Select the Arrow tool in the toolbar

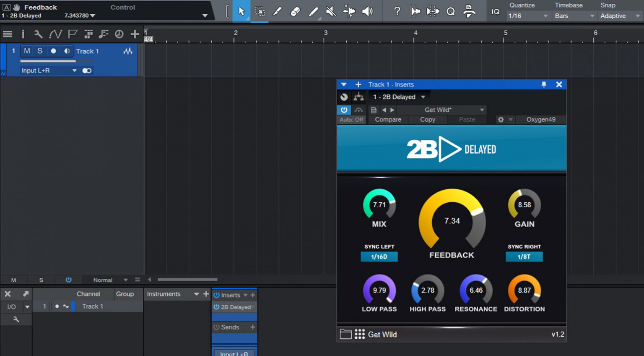241,11
